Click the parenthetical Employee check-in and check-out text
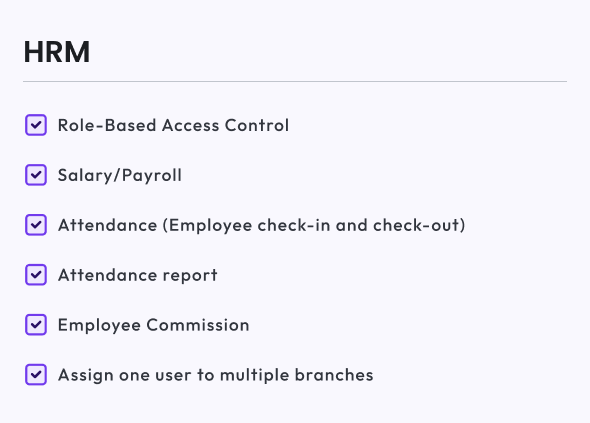Viewport: 590px width, 423px height. pos(314,225)
